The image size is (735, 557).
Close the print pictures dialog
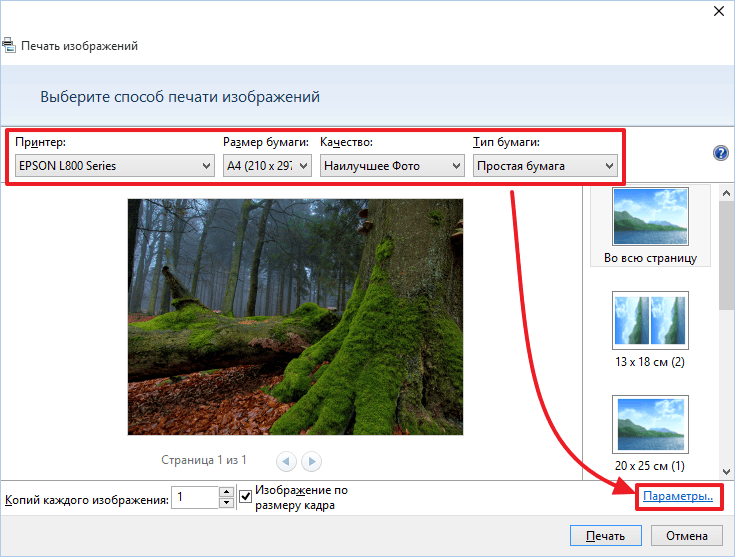coord(719,11)
